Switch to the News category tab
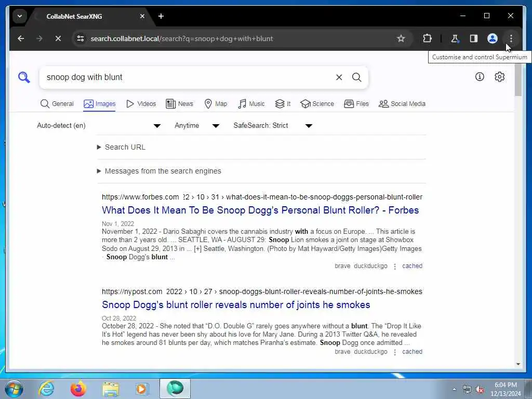The height and width of the screenshot is (399, 532). coord(179,104)
